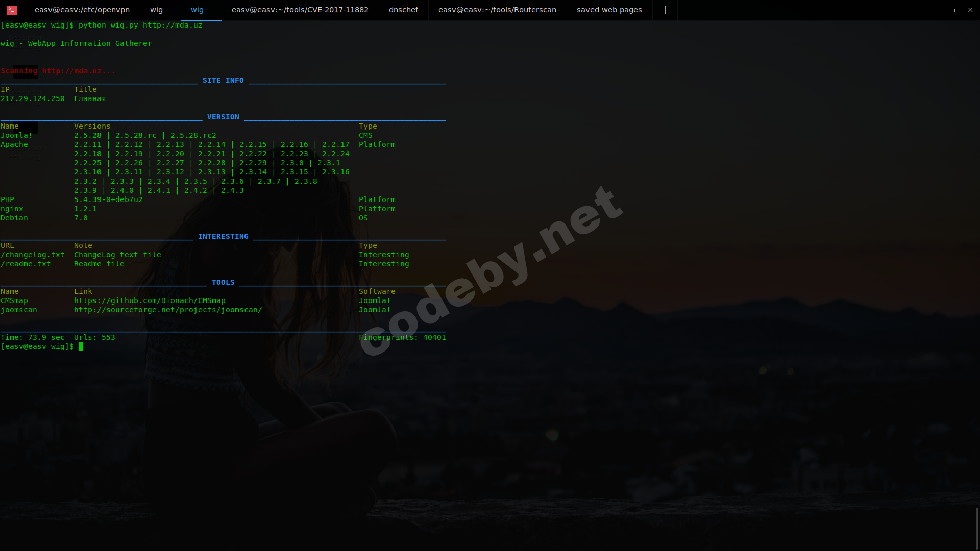Select the IP address 217.29.124.250
Image resolution: width=980 pixels, height=551 pixels.
coord(33,98)
